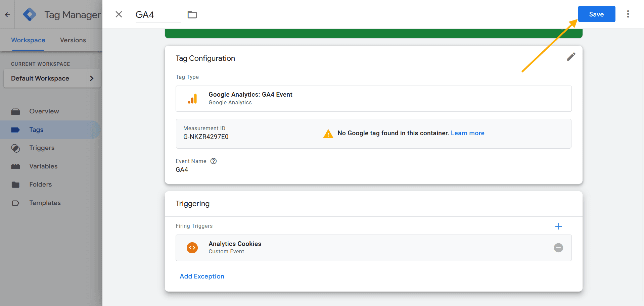644x306 pixels.
Task: Remove the Analytics Cookies trigger
Action: [x=558, y=248]
